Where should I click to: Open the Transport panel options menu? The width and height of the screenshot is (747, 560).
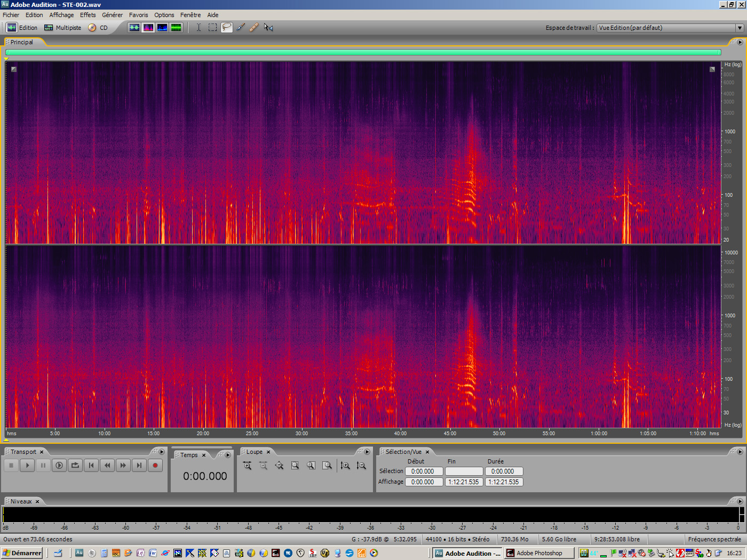coord(162,452)
